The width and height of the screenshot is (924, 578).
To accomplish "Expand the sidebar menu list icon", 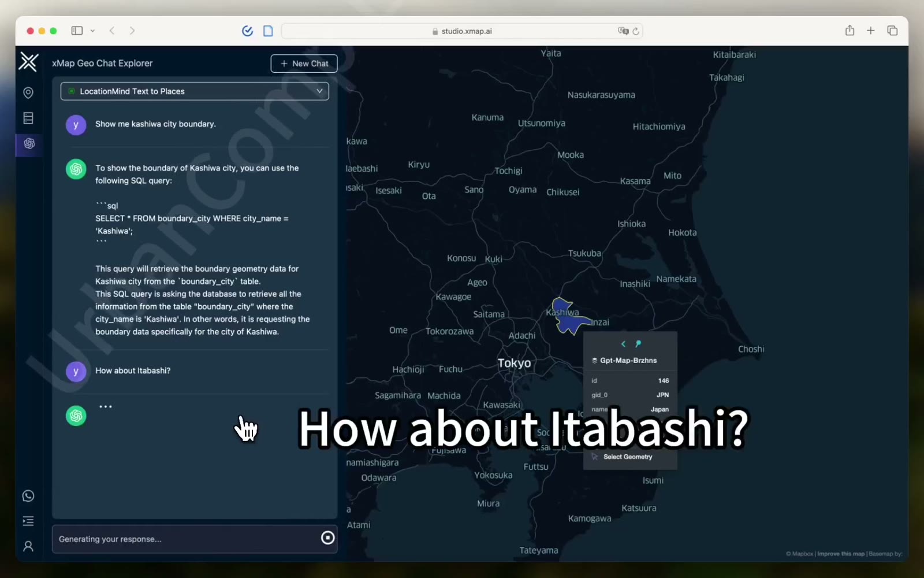I will [28, 521].
